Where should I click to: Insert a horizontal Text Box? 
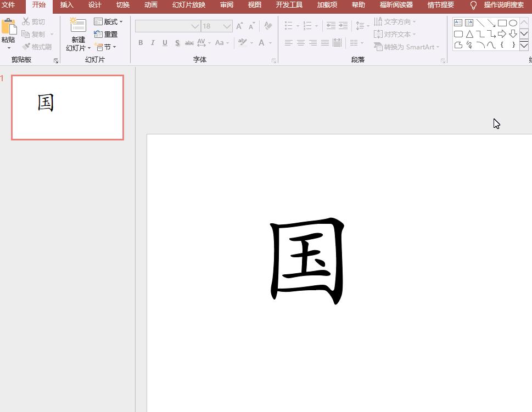point(458,22)
